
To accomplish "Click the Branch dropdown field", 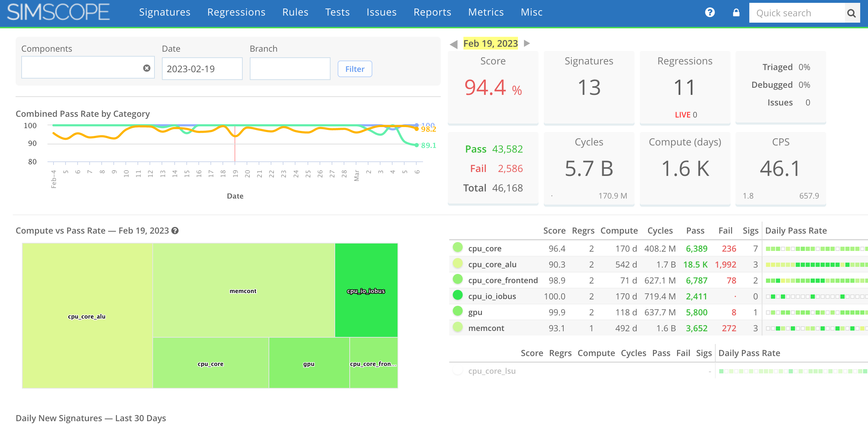I will (290, 69).
